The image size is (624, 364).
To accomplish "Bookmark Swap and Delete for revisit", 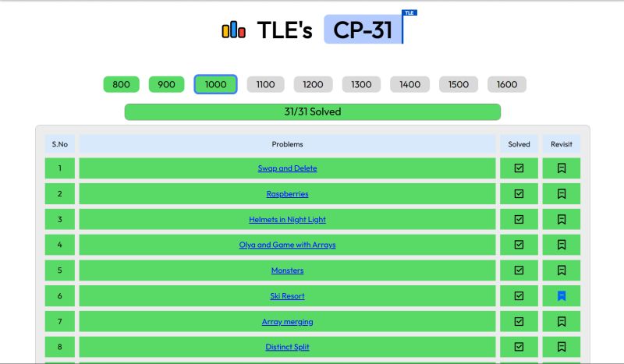I will click(x=562, y=168).
